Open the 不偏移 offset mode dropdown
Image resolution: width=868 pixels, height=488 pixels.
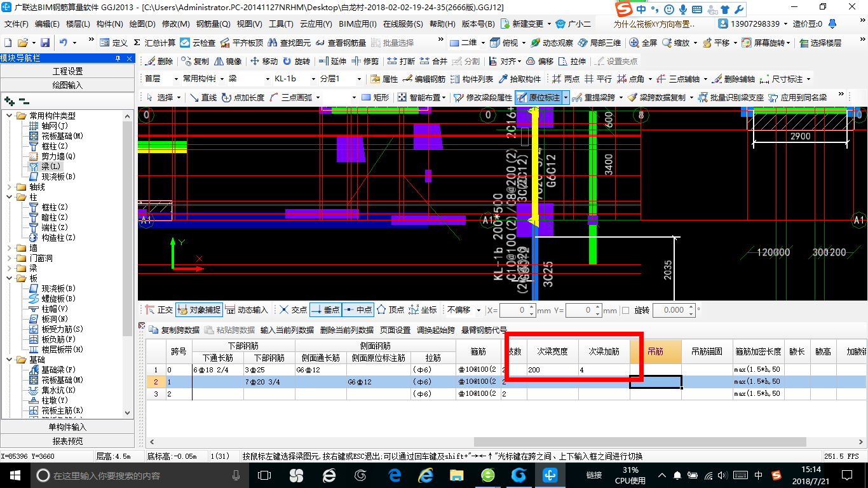pos(478,310)
